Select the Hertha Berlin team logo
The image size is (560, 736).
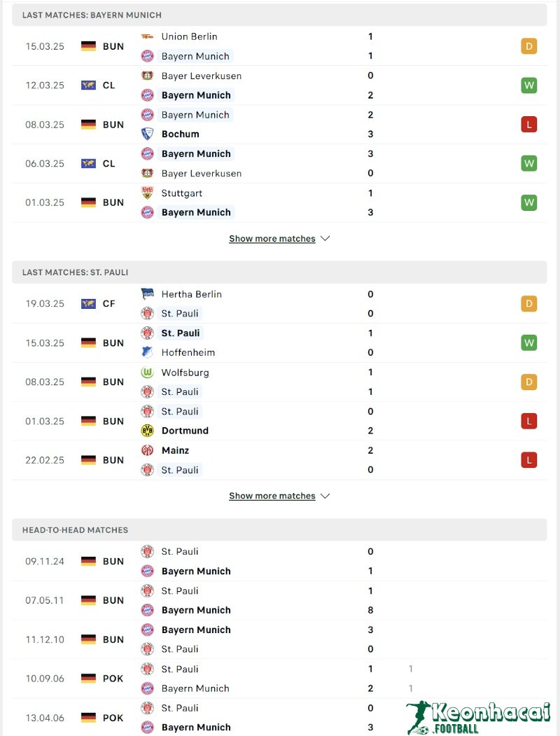click(147, 294)
